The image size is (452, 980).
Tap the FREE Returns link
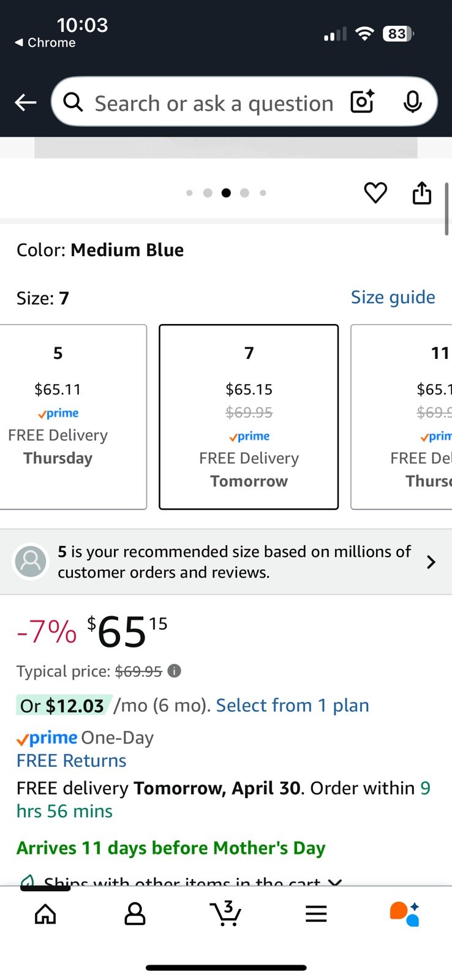(x=72, y=761)
